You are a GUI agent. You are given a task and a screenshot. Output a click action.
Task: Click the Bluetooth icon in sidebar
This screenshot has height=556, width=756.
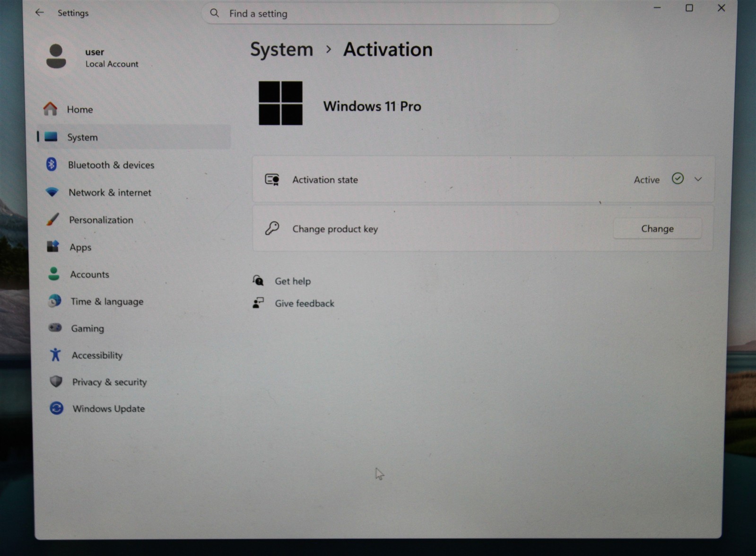point(52,164)
